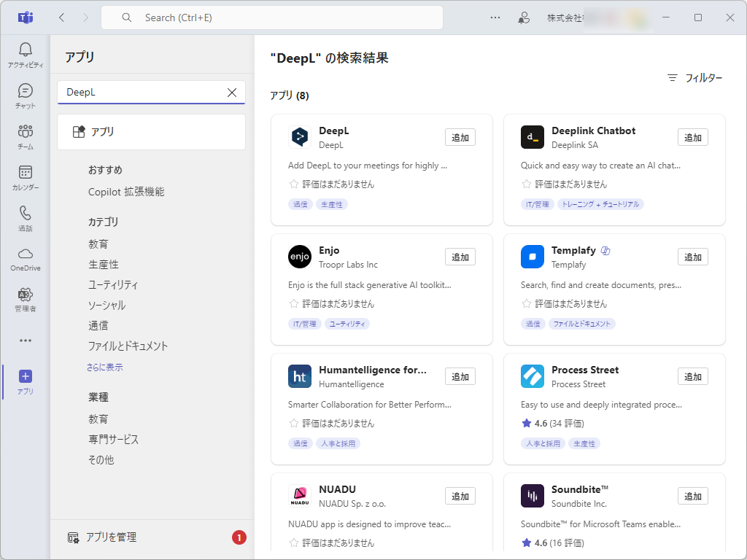Open more apps via the ellipsis icon

coord(25,340)
